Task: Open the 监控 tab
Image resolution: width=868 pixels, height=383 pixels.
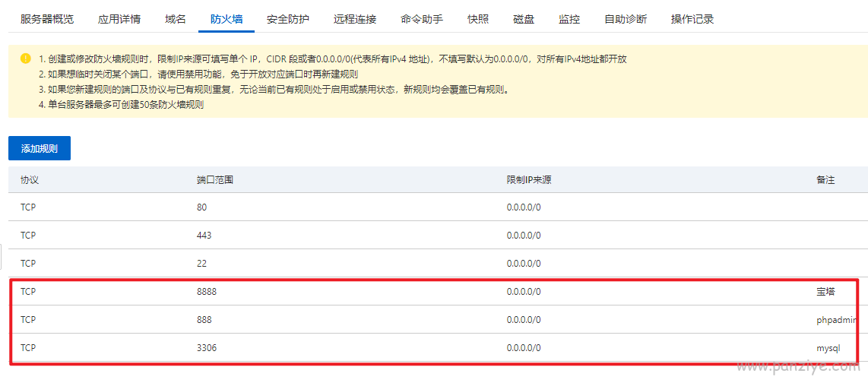Action: point(569,19)
